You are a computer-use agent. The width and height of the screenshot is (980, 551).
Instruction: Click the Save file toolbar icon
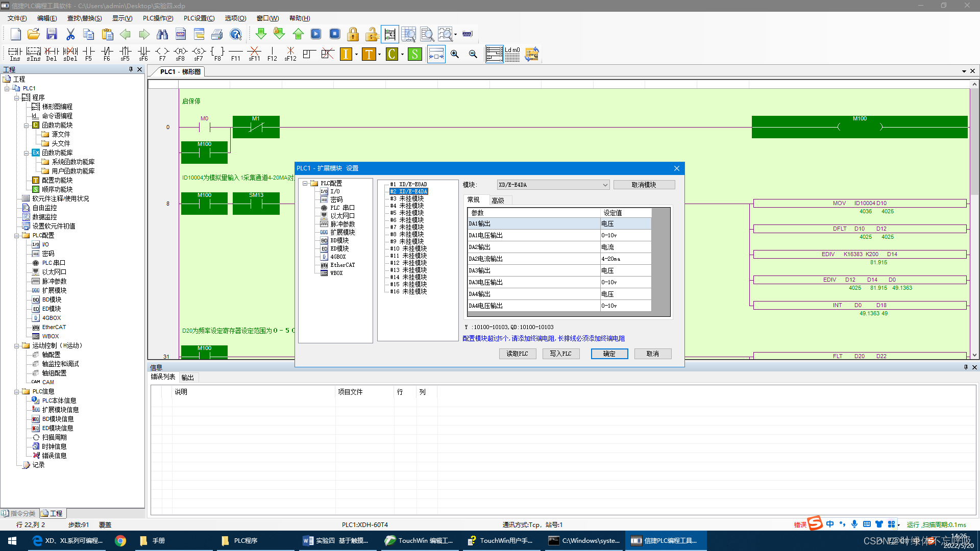click(52, 34)
